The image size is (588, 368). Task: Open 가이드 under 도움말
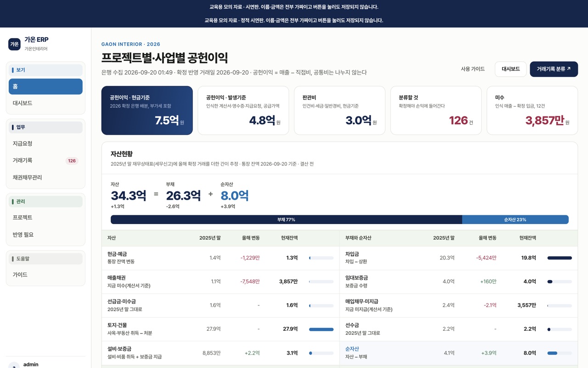(45, 275)
